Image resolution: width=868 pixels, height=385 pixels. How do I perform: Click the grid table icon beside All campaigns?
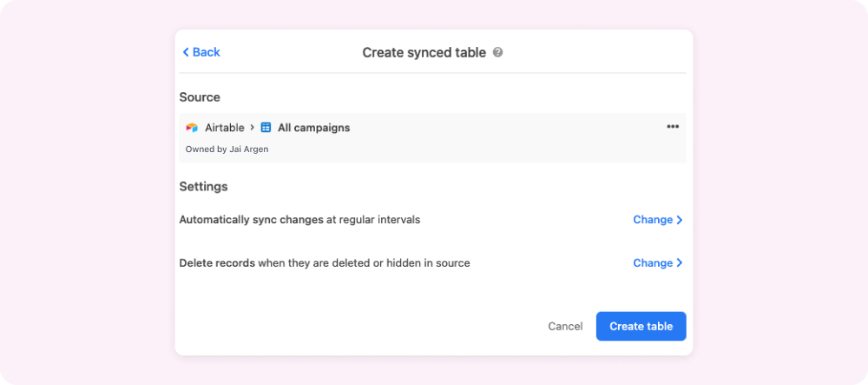pos(266,128)
